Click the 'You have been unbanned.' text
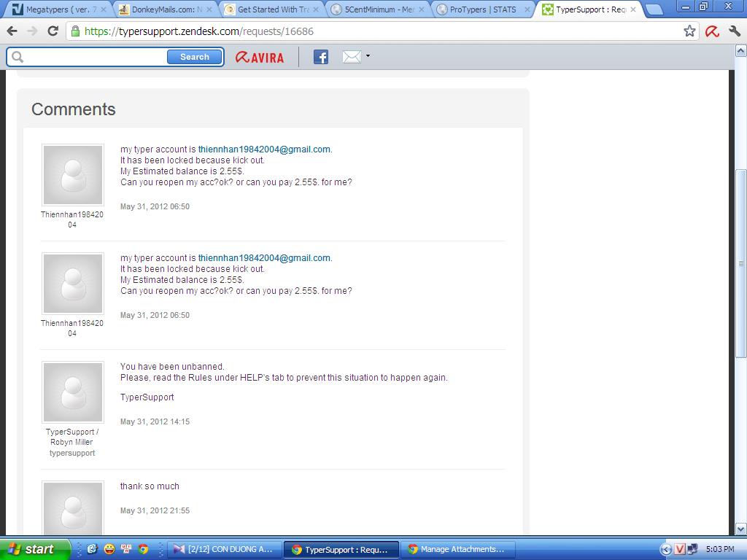 172,367
